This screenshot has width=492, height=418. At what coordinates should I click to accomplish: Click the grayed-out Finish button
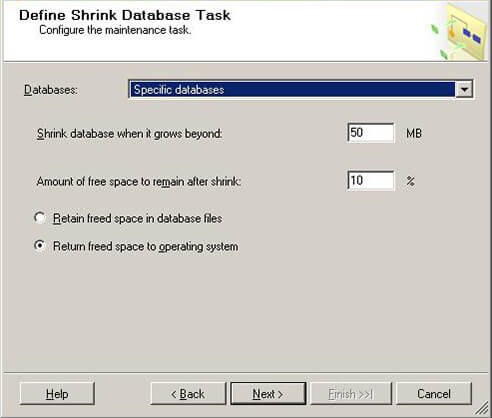[351, 394]
